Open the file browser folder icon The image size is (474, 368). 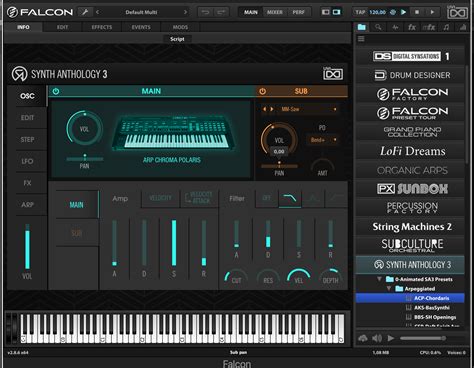point(362,27)
